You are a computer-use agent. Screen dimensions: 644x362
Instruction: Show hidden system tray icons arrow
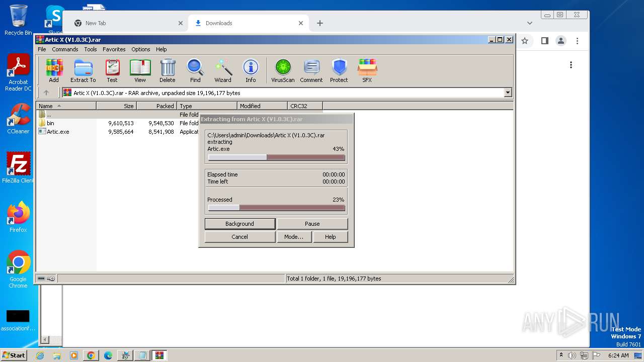[x=561, y=355]
